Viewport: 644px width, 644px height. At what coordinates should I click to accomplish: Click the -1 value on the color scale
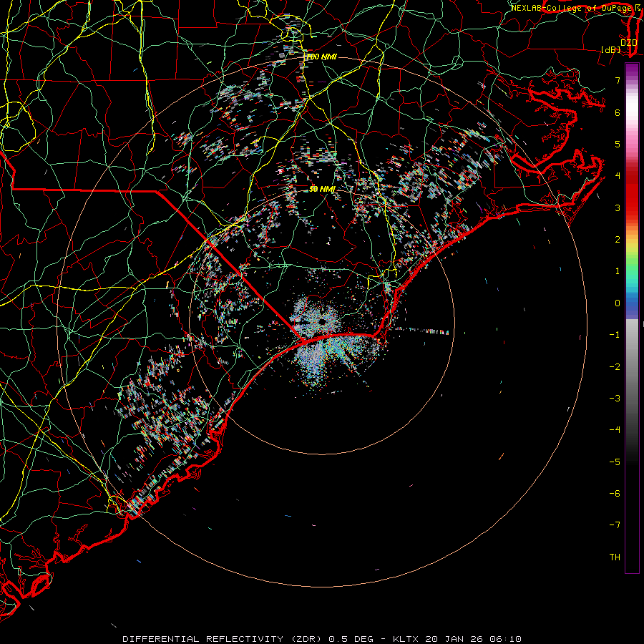tap(615, 335)
